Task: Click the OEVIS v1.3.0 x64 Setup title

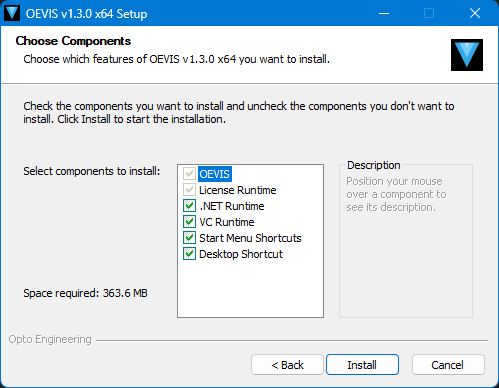Action: pyautogui.click(x=87, y=14)
